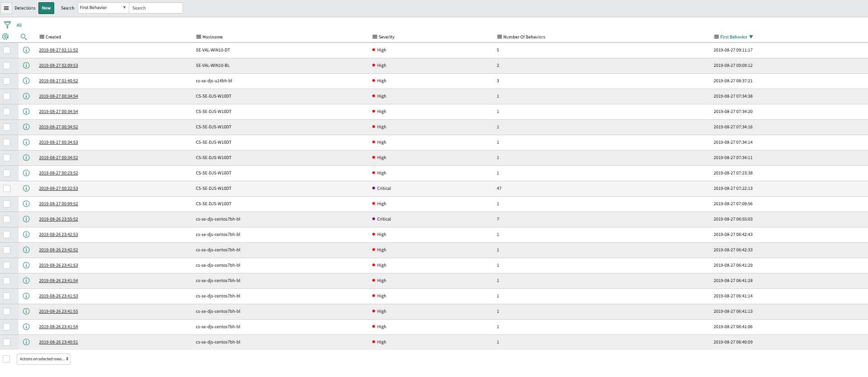Image resolution: width=868 pixels, height=377 pixels.
Task: Preview record info for 2019-08-26 23:42:52
Action: click(26, 250)
